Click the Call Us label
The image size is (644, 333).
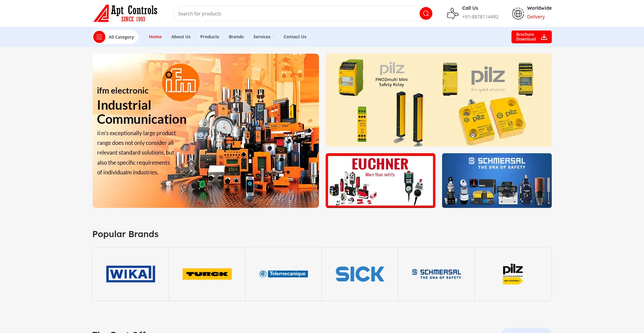click(470, 8)
